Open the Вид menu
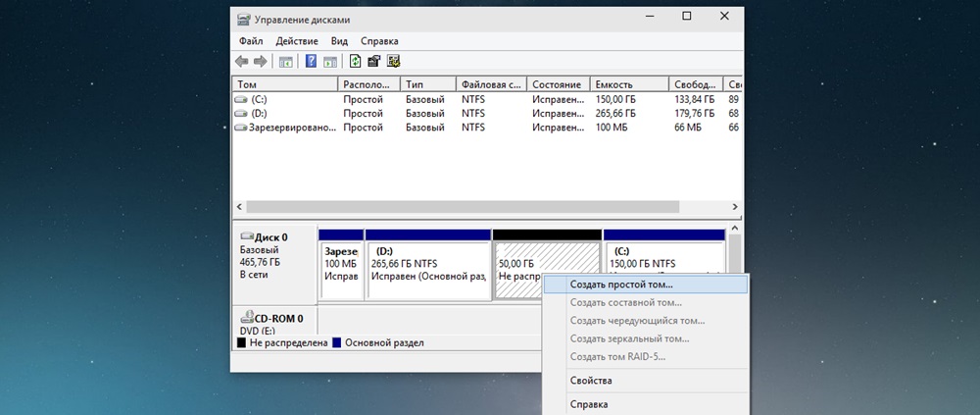The image size is (980, 415). point(339,41)
